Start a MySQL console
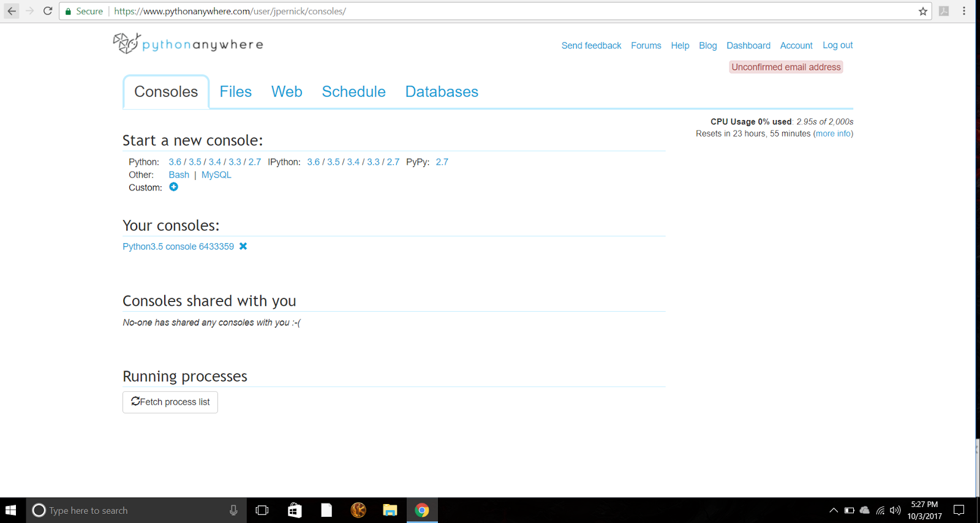This screenshot has height=523, width=980. click(216, 175)
